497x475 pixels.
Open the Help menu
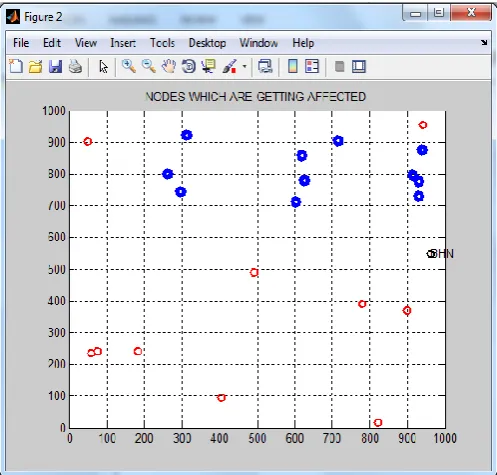(x=303, y=43)
